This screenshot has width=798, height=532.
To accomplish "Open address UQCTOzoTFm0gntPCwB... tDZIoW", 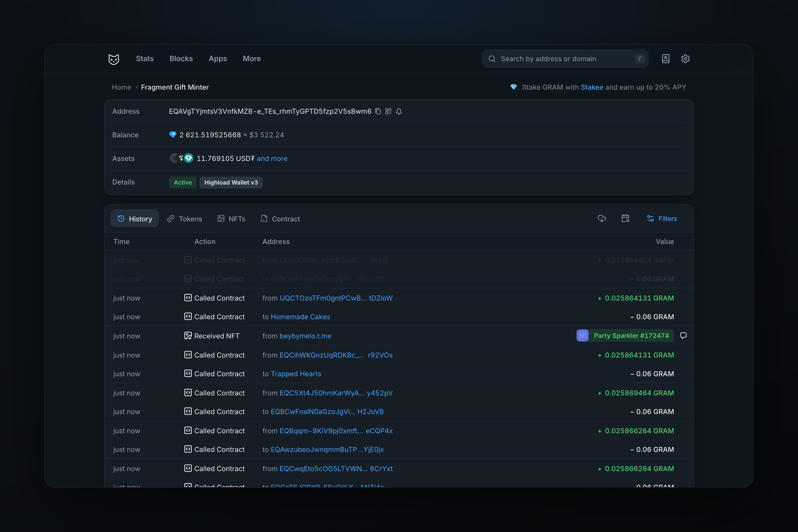I will [336, 298].
